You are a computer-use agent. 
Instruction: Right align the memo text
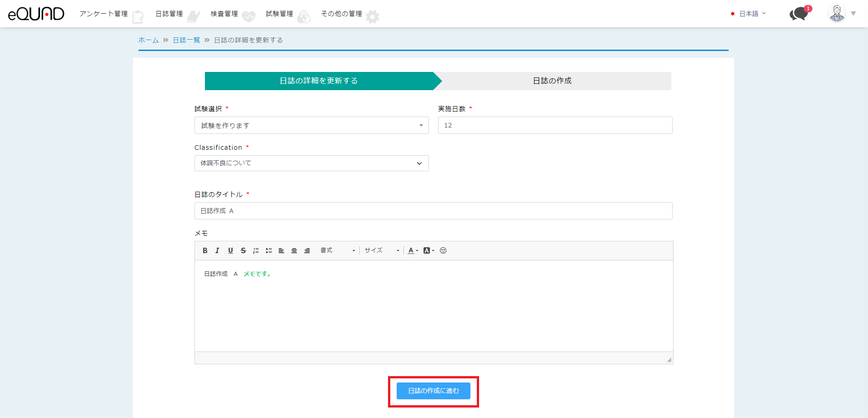[307, 250]
